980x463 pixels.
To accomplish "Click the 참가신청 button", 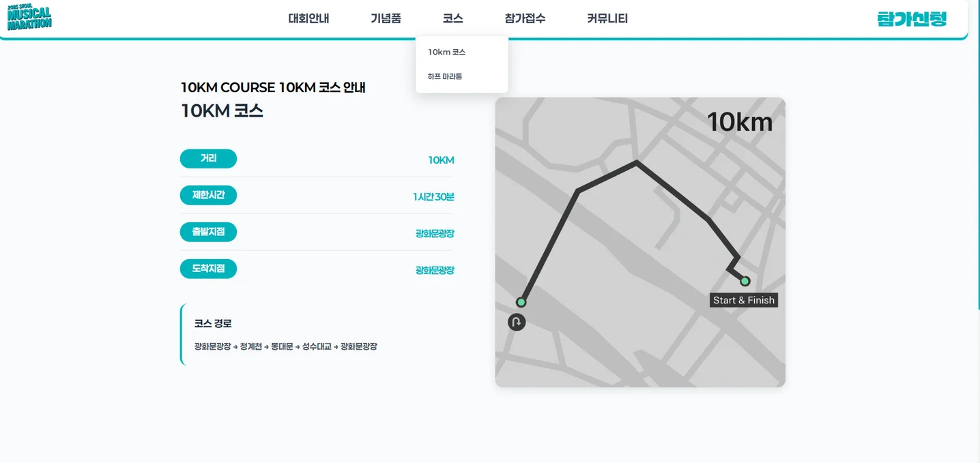I will point(912,19).
